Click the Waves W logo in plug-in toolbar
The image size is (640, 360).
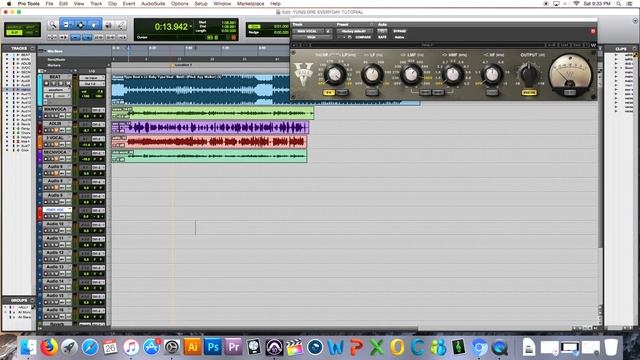pos(593,45)
